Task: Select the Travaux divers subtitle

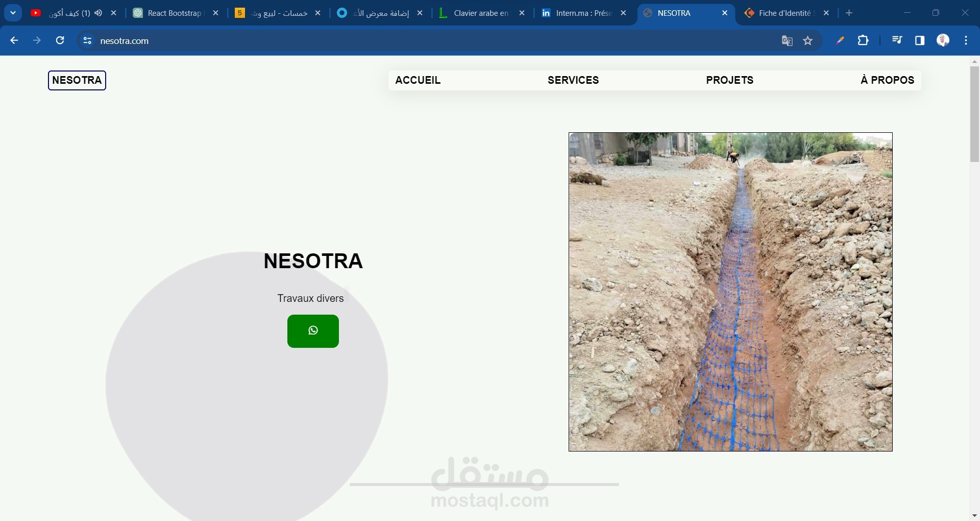Action: coord(310,298)
